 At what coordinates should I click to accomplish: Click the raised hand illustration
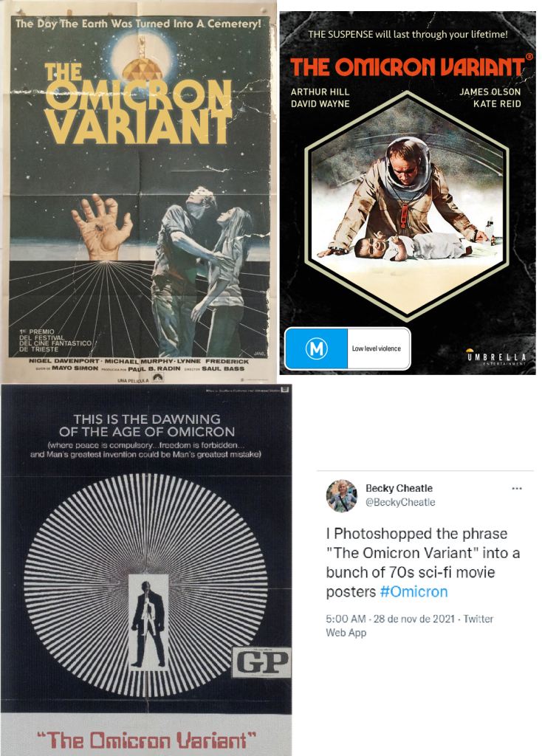[102, 226]
